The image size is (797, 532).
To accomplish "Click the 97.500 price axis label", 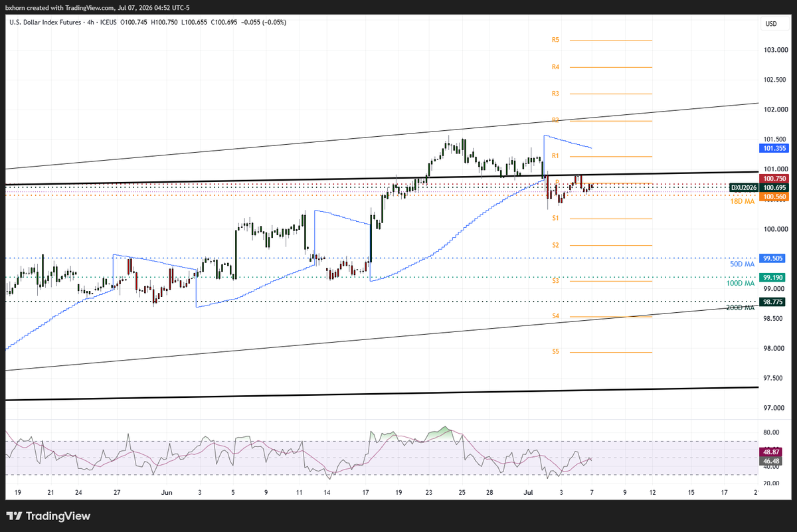I will 772,378.
